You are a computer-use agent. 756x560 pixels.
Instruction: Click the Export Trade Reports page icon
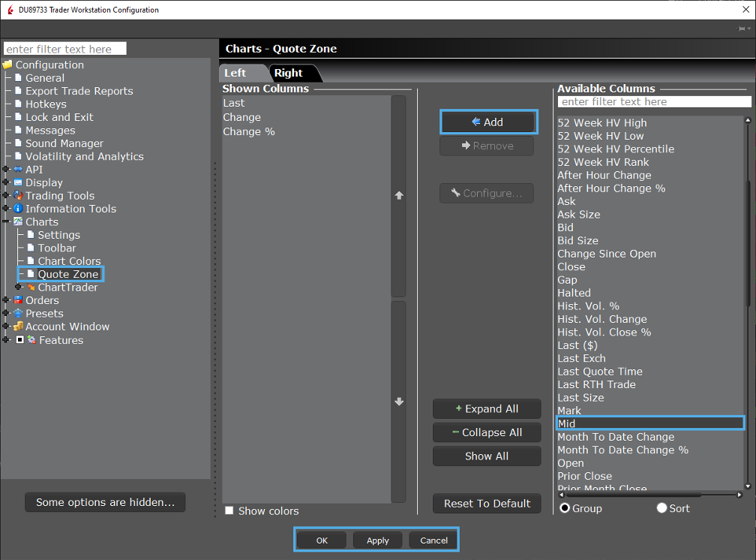click(18, 91)
